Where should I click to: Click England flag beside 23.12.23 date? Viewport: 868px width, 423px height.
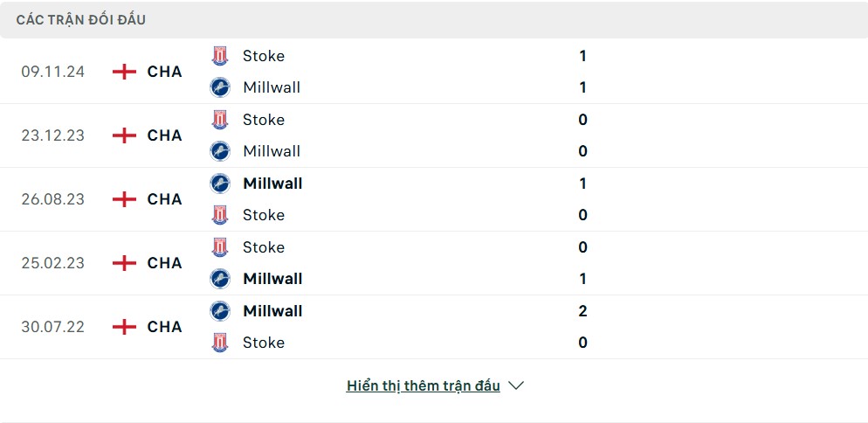[x=124, y=135]
